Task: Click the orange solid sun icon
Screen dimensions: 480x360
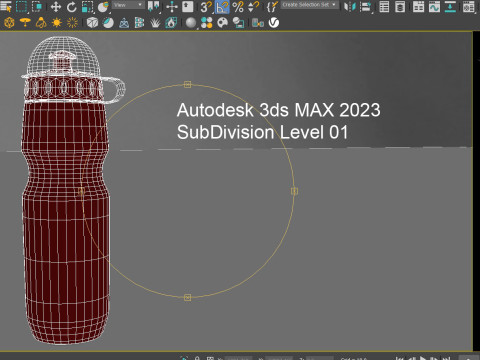Action: 57,23
